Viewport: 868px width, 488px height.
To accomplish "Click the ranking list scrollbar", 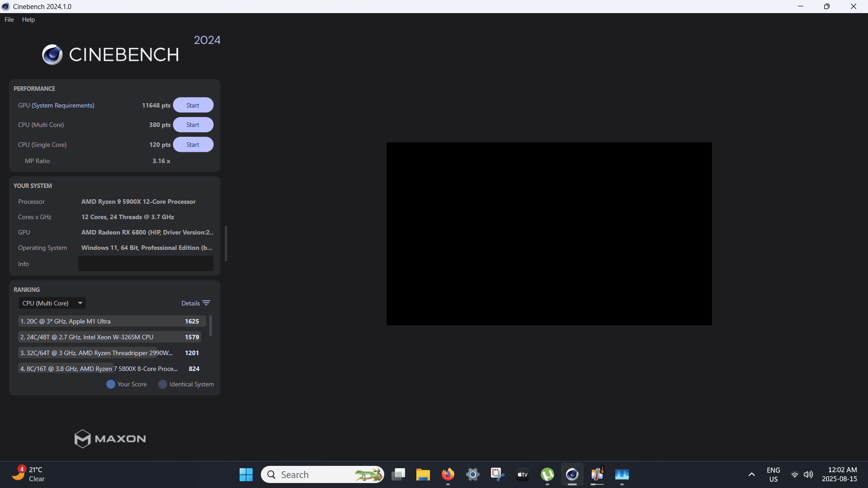I will 210,325.
